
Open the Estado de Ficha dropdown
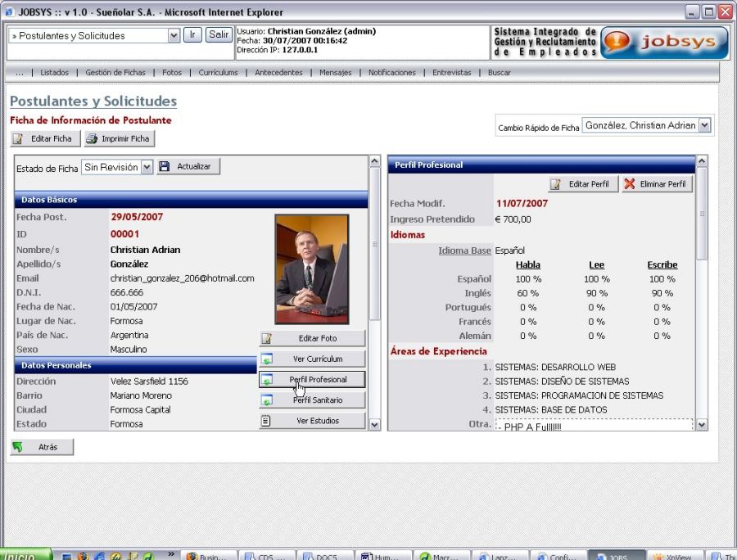[x=147, y=167]
